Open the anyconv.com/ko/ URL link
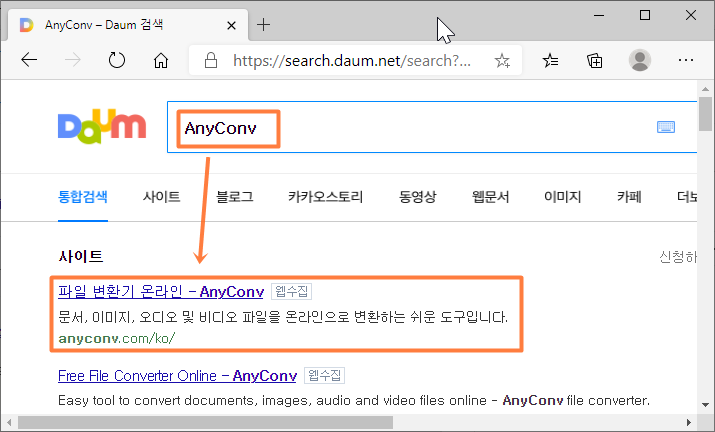This screenshot has height=432, width=715. (x=117, y=338)
